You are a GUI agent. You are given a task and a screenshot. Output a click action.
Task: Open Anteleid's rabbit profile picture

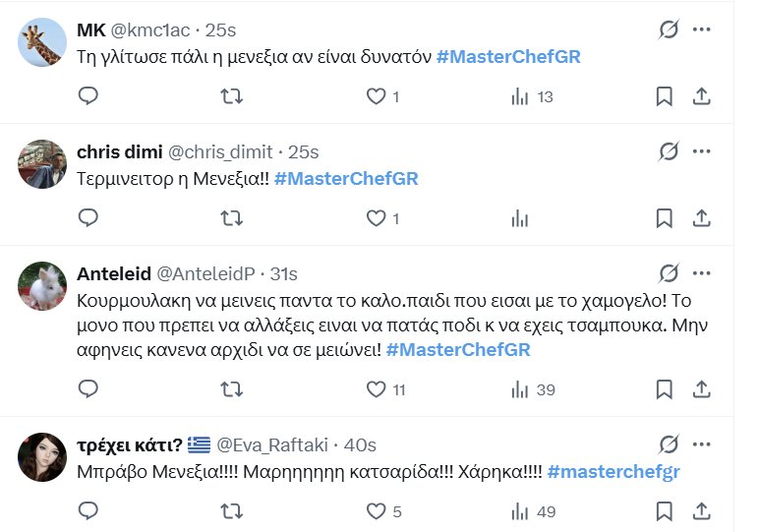click(43, 287)
